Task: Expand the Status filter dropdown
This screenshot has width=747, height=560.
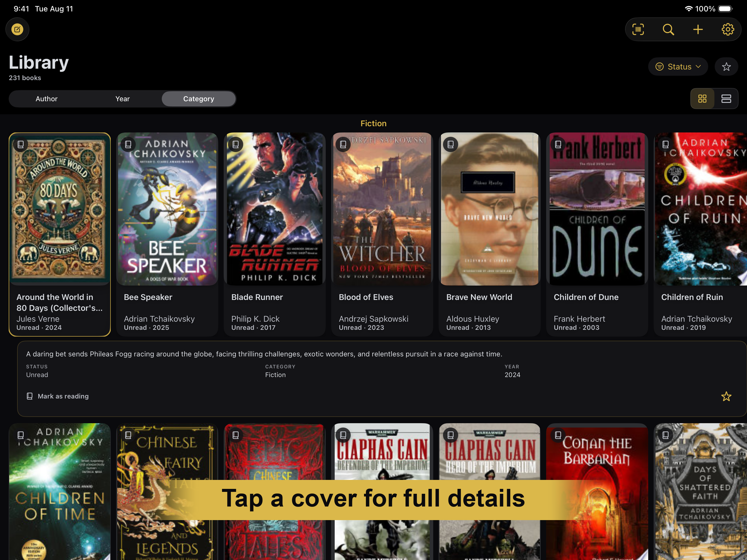Action: click(678, 66)
